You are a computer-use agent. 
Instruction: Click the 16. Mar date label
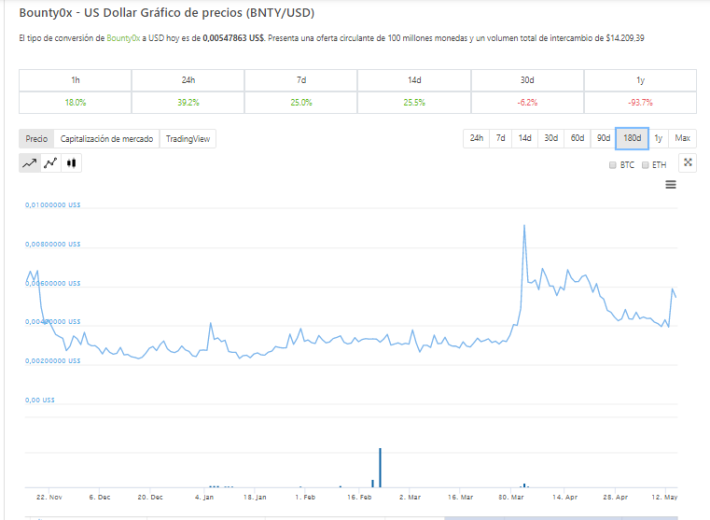click(x=460, y=497)
